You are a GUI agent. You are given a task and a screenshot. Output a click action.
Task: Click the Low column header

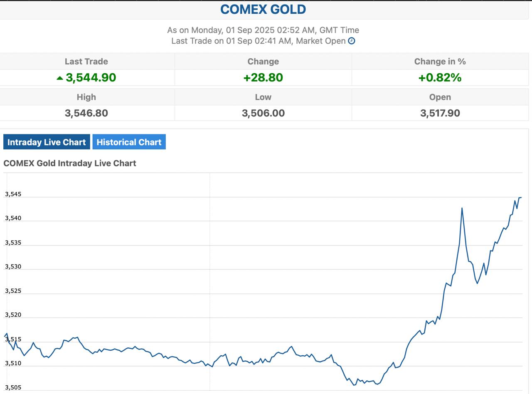[263, 97]
